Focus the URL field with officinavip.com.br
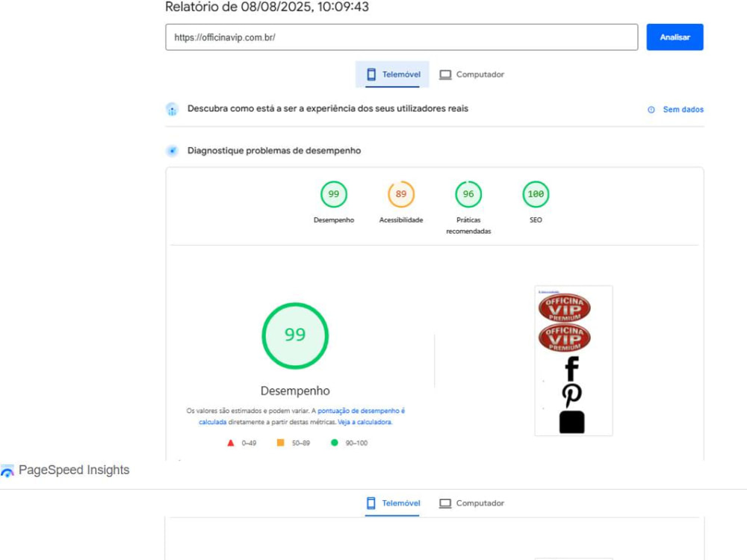Image resolution: width=747 pixels, height=560 pixels. click(402, 37)
